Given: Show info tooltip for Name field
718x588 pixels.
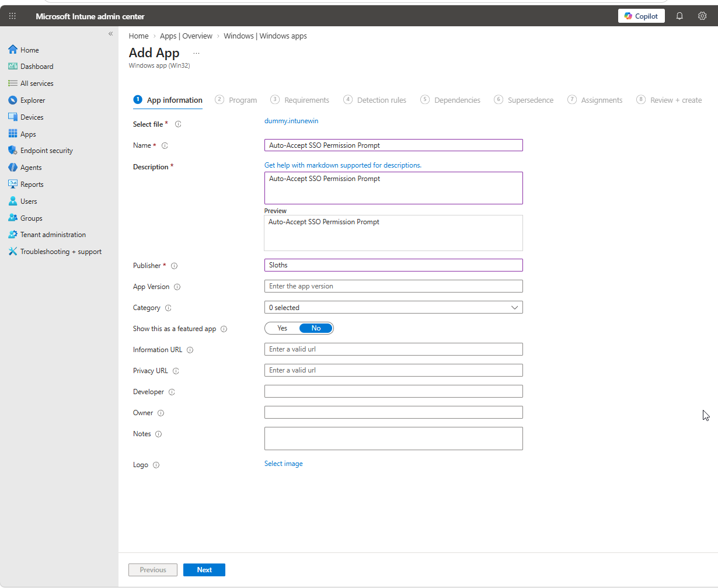Looking at the screenshot, I should point(165,146).
